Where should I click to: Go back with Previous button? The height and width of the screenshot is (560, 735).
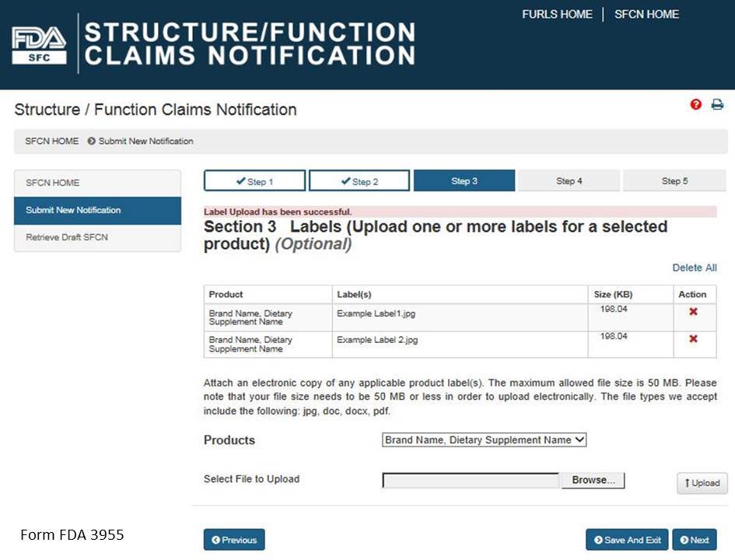pyautogui.click(x=234, y=540)
